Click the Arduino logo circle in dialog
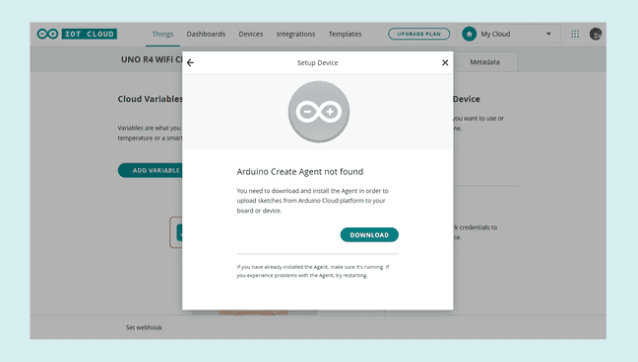 319,111
